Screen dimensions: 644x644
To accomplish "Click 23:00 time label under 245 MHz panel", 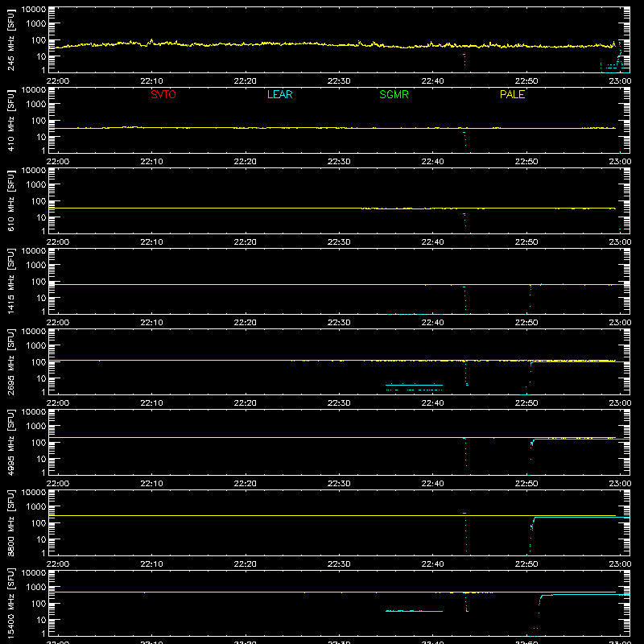I will [x=620, y=81].
